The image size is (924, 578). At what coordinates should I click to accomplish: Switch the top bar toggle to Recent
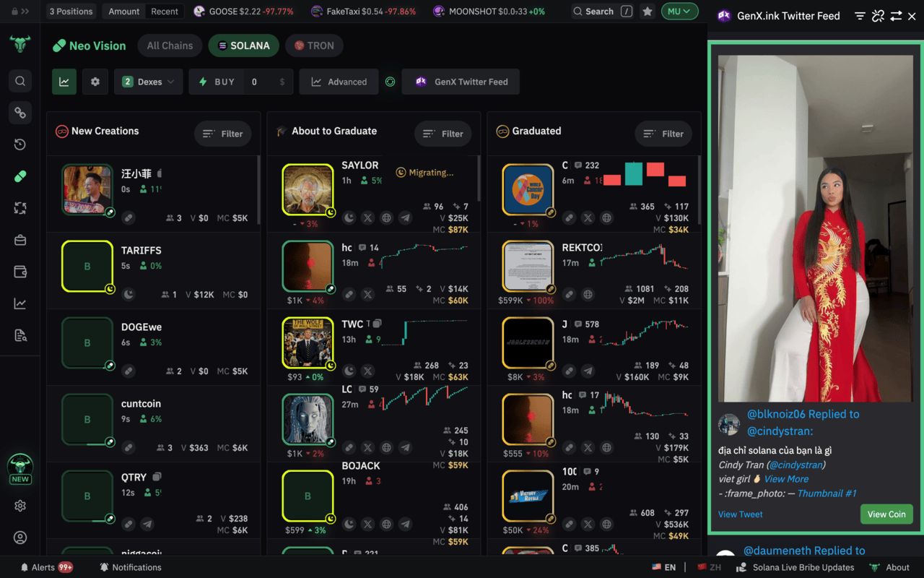[165, 12]
